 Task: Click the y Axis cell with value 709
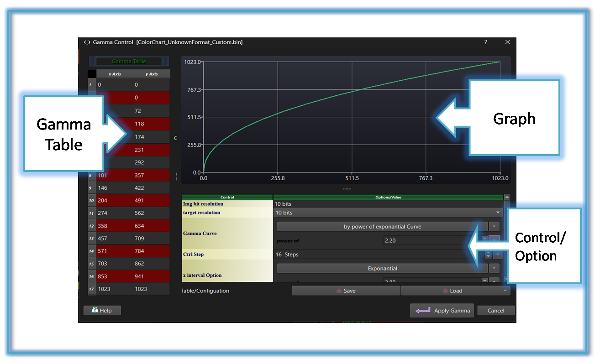[x=152, y=239]
